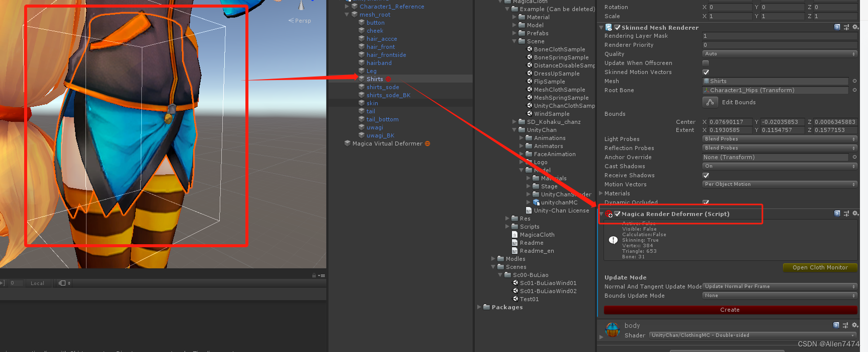Click Rendering Layer Mask input field

point(779,36)
